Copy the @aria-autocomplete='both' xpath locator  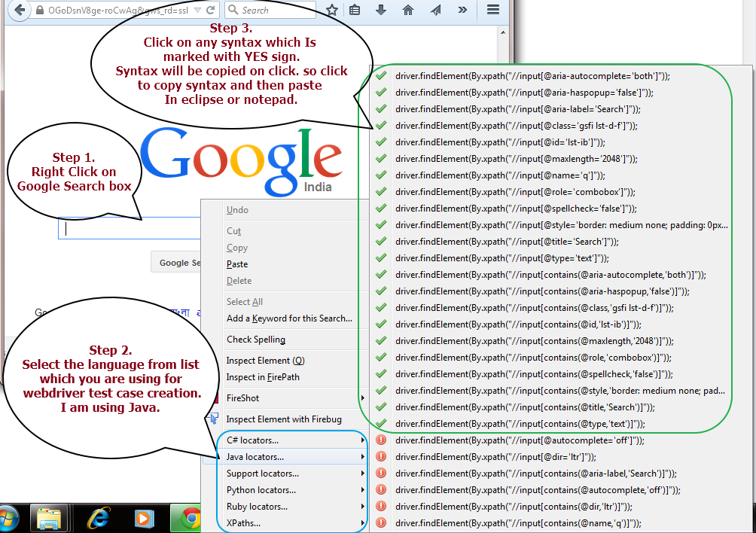[x=533, y=76]
